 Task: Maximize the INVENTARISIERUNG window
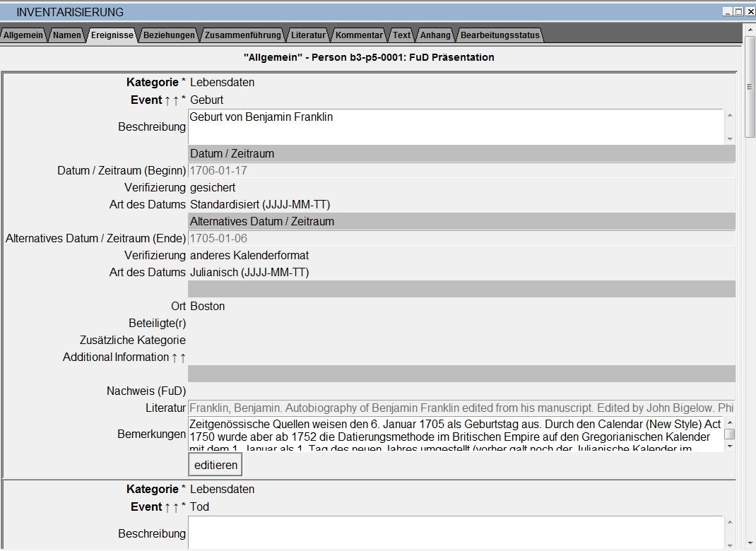pyautogui.click(x=738, y=11)
